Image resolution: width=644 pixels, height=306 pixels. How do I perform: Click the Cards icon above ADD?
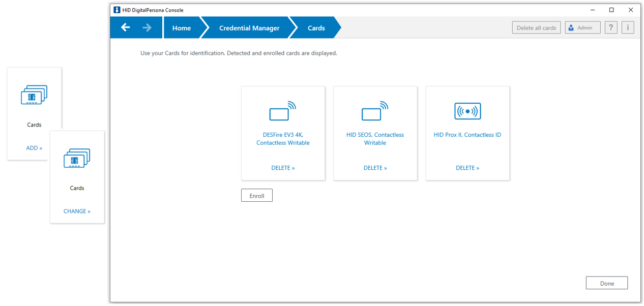[34, 95]
